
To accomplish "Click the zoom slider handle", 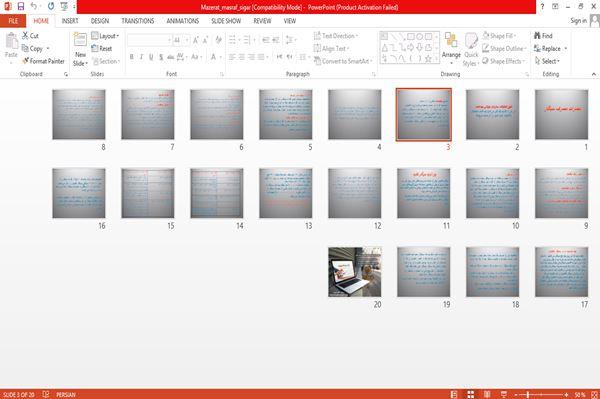I will (x=528, y=394).
